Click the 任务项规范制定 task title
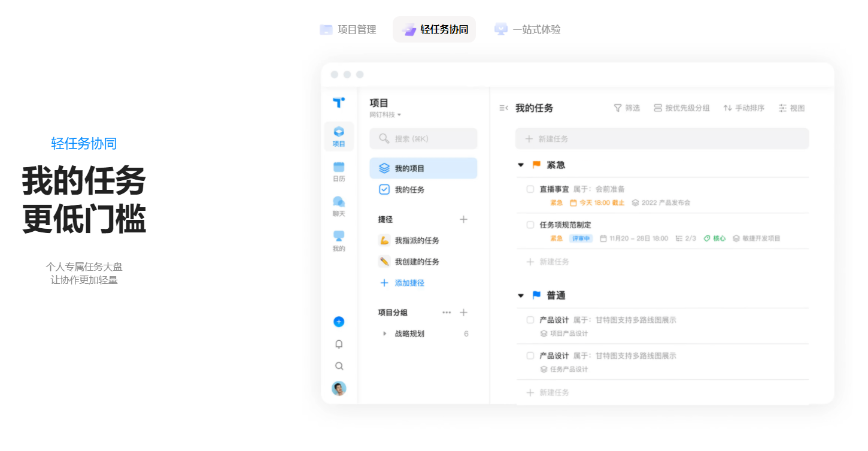This screenshot has height=451, width=868. click(x=565, y=225)
